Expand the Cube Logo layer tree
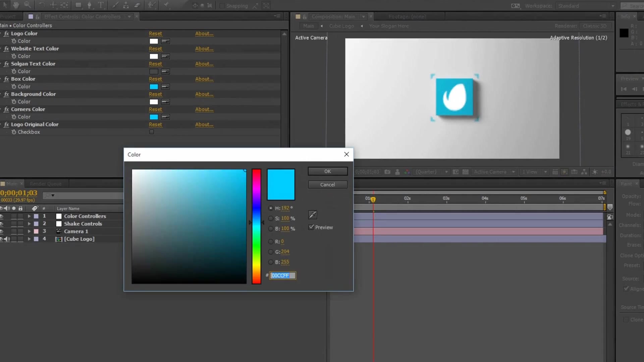The width and height of the screenshot is (644, 362). (29, 239)
